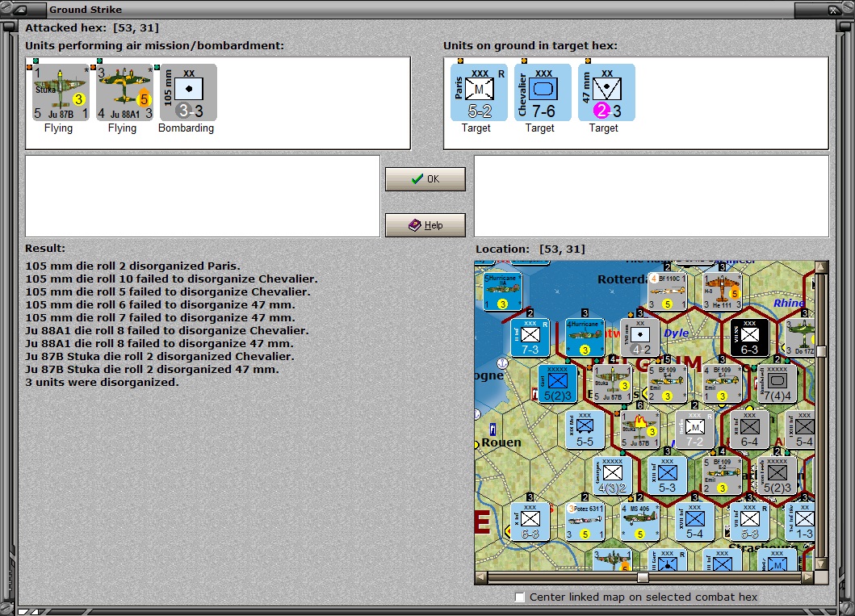
Task: Click the burning Stuka Ju 87B counter
Action: tap(640, 429)
